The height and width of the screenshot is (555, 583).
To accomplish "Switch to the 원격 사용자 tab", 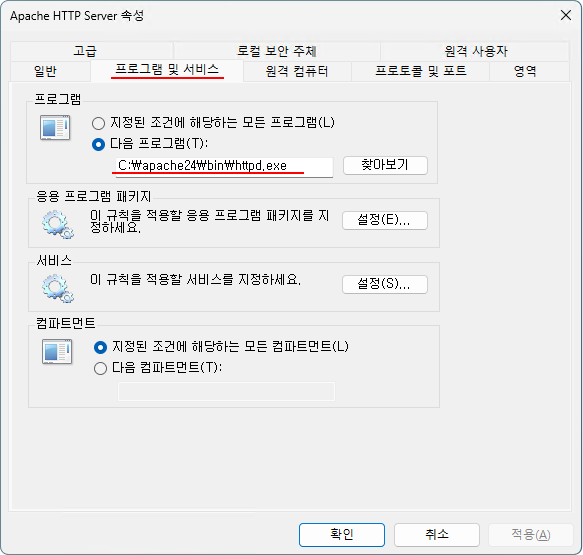I will pos(475,51).
